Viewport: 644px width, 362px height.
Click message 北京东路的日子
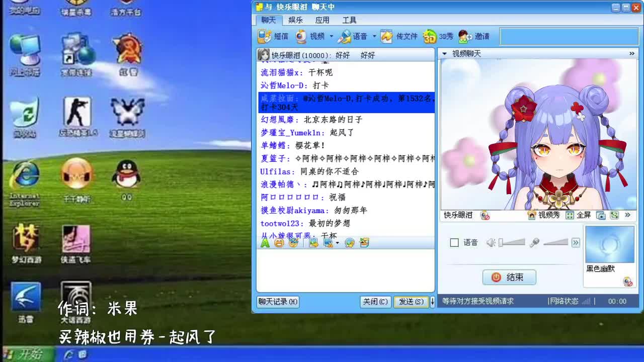coord(333,120)
